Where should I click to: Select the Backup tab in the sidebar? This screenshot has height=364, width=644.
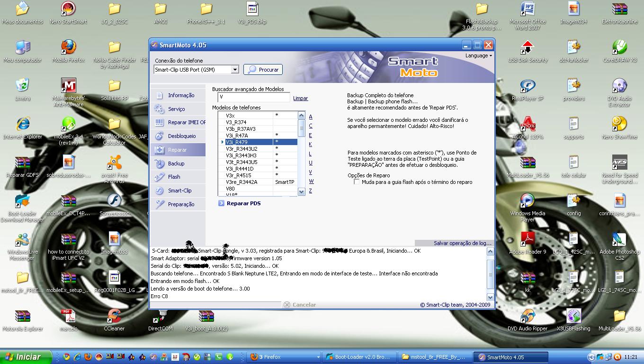pos(178,164)
